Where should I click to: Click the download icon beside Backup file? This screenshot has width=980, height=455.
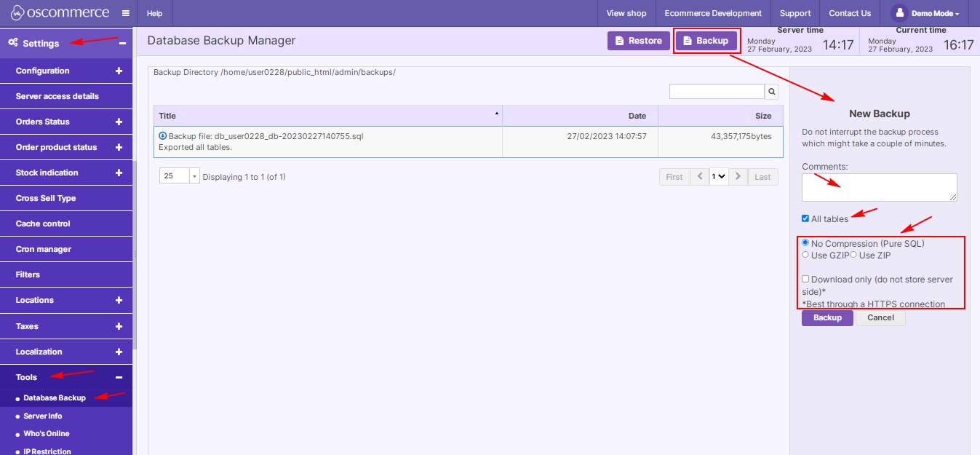click(162, 136)
